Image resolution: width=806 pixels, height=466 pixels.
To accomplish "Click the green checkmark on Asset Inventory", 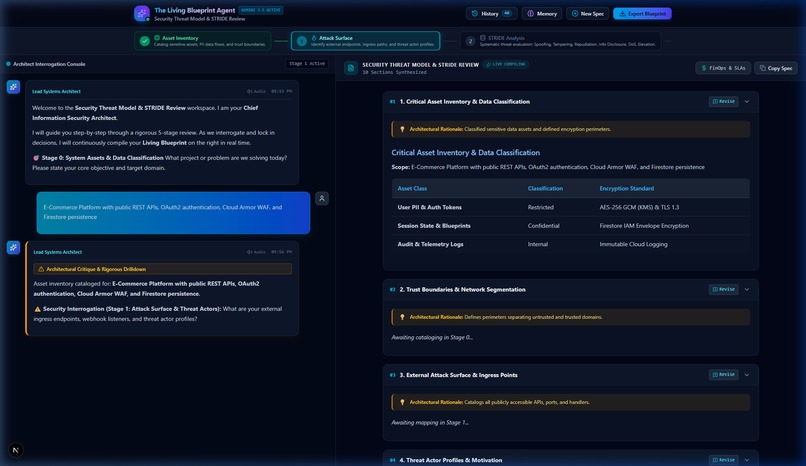I will [x=145, y=41].
